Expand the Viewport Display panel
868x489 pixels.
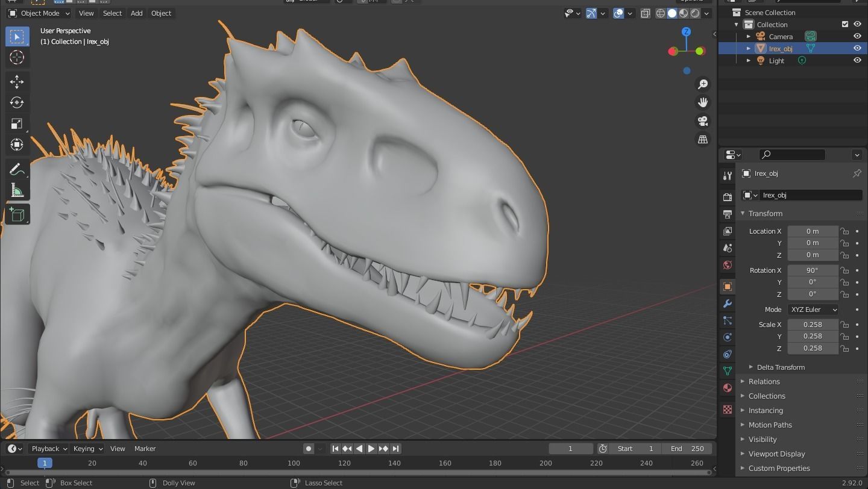pos(743,454)
